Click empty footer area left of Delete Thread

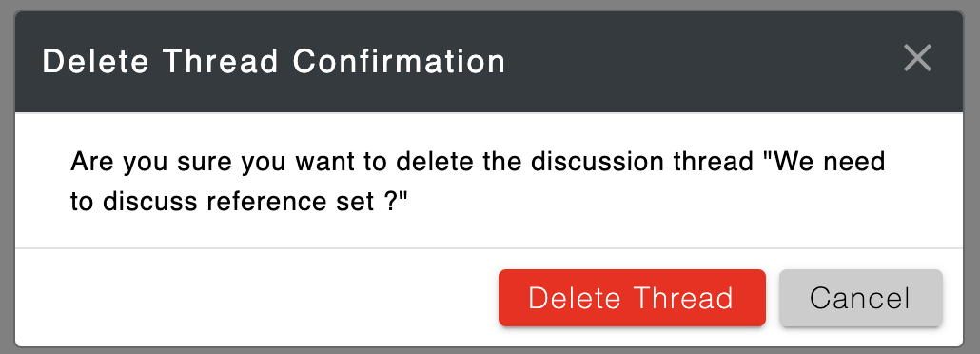(256, 298)
